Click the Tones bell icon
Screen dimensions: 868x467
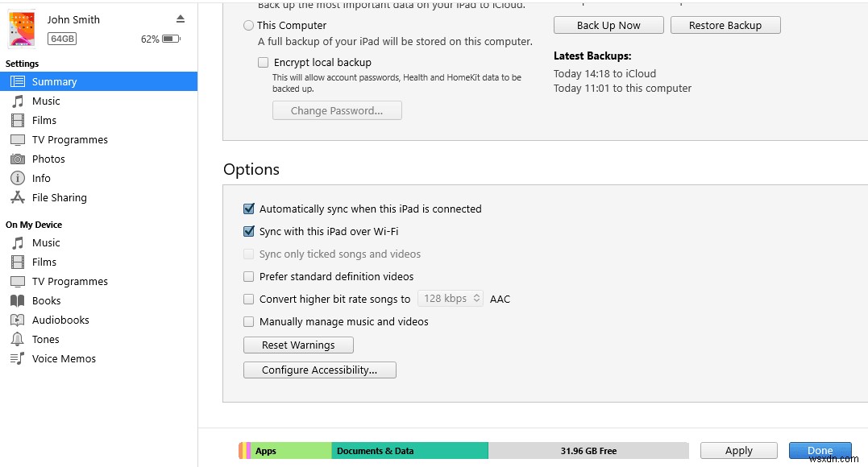coord(18,339)
